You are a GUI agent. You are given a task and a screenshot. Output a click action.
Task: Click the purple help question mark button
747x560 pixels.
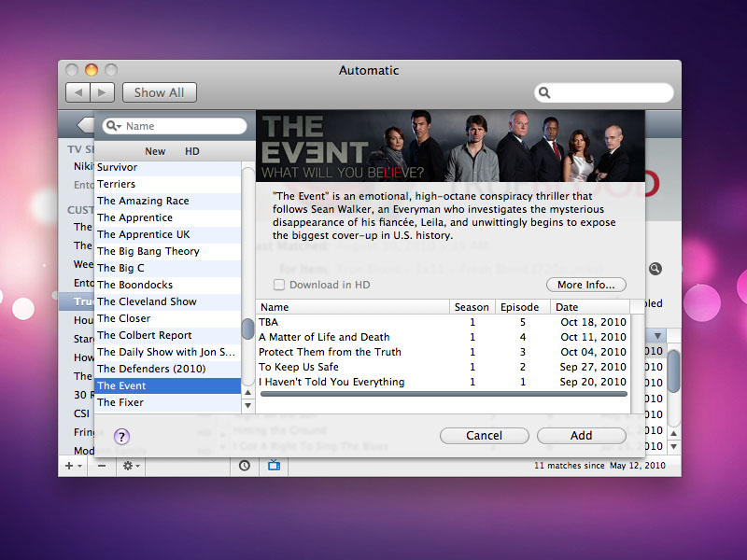(121, 436)
